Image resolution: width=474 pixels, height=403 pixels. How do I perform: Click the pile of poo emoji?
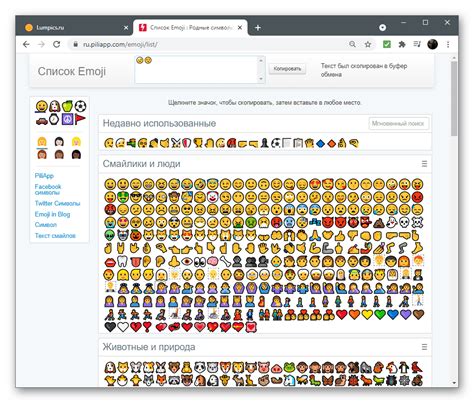pyautogui.click(x=379, y=222)
